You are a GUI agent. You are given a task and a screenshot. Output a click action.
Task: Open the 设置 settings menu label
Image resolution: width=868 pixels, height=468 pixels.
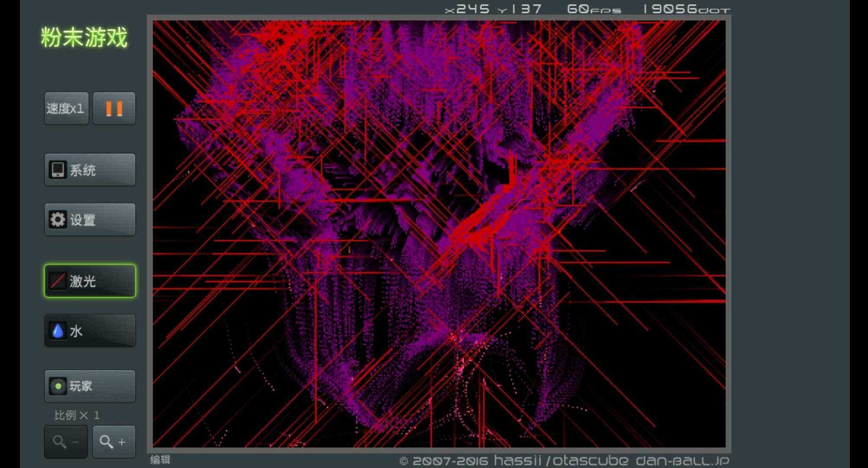(x=83, y=220)
